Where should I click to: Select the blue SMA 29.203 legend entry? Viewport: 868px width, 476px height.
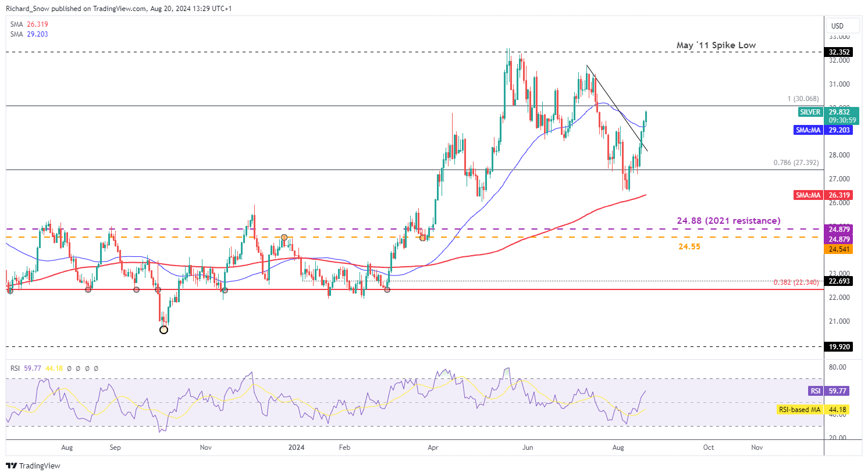click(29, 34)
